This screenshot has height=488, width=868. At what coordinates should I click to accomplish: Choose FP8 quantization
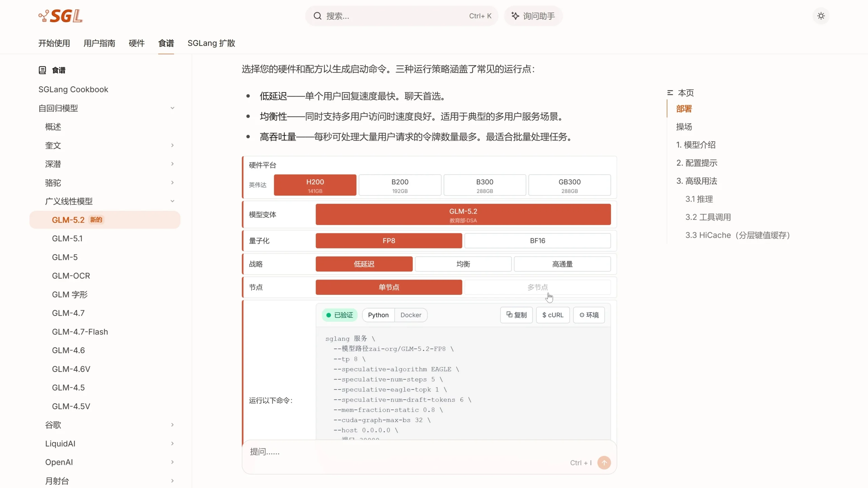pos(389,241)
